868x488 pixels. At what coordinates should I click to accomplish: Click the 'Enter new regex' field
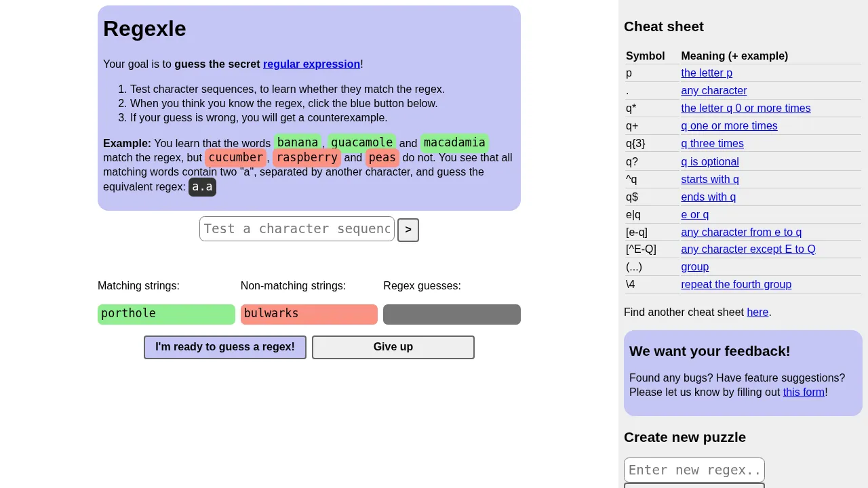click(694, 470)
